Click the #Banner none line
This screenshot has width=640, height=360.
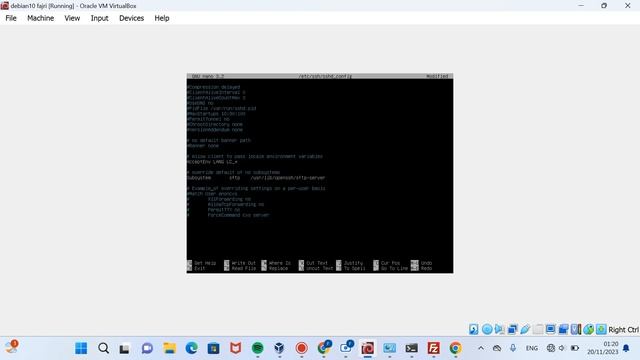pyautogui.click(x=203, y=146)
